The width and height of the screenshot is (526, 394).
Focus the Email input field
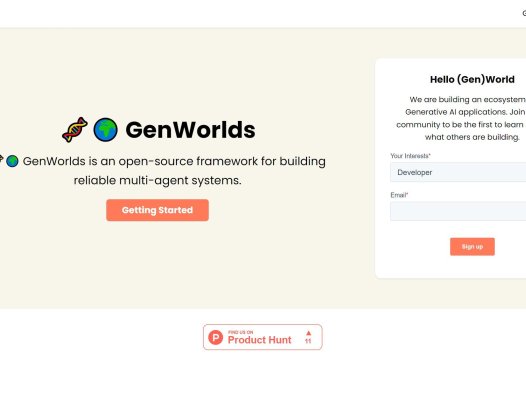458,211
